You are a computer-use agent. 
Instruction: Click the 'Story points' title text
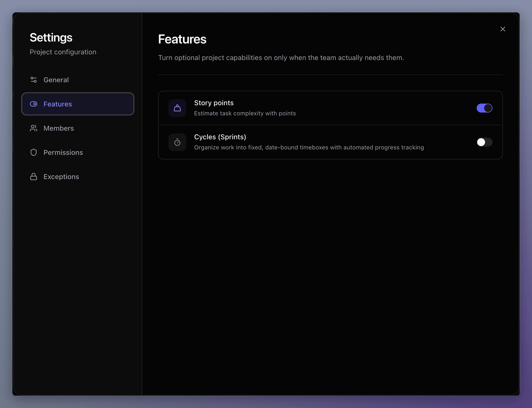(214, 103)
